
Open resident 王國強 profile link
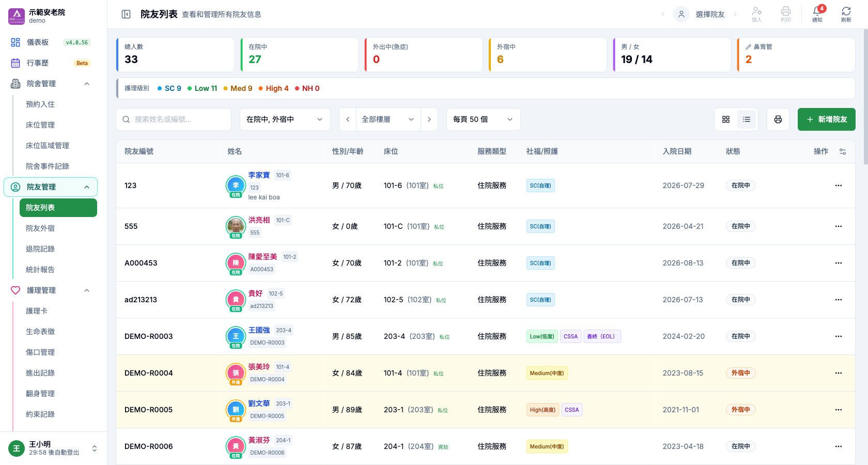point(259,330)
